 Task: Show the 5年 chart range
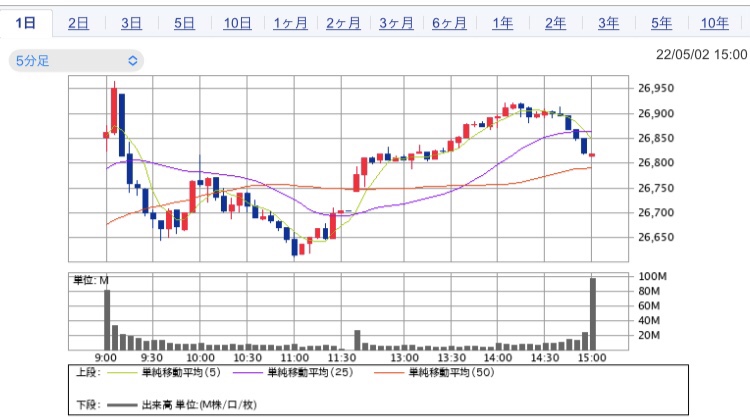[662, 23]
